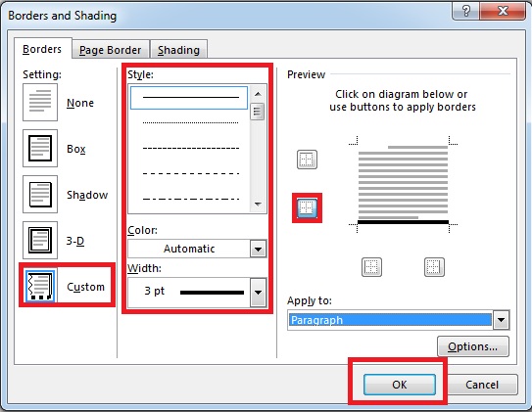Choose the Custom border setting icon
The width and height of the screenshot is (532, 412).
tap(40, 286)
